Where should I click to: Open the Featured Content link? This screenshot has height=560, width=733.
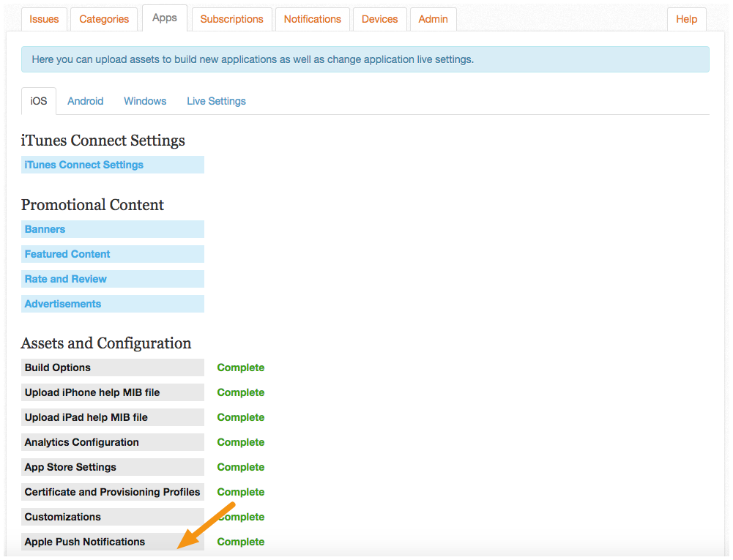pos(113,254)
